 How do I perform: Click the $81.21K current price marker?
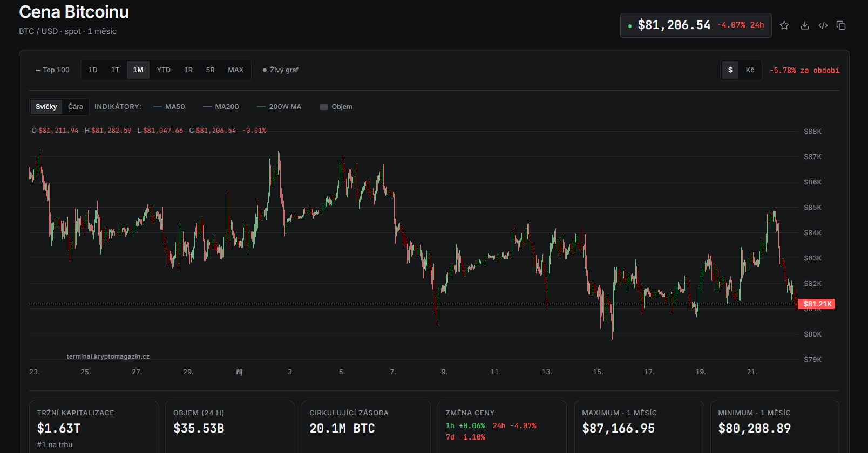(x=817, y=304)
